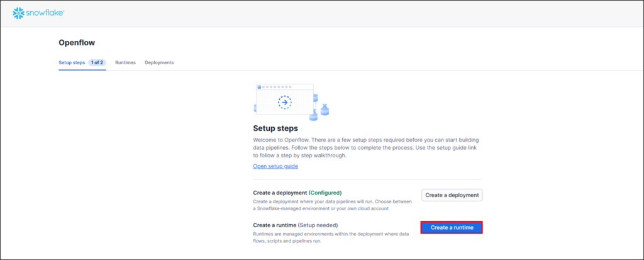Screen dimensions: 644x260
Task: Click the 'Create a deployment' heading label
Action: coord(280,193)
